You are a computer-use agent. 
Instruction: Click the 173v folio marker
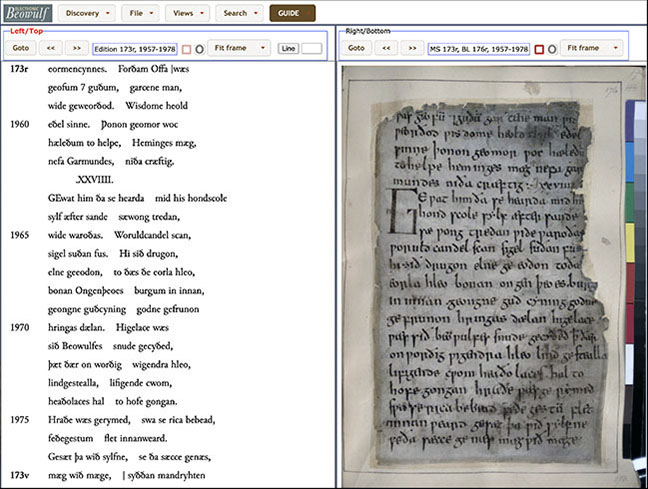click(x=19, y=475)
